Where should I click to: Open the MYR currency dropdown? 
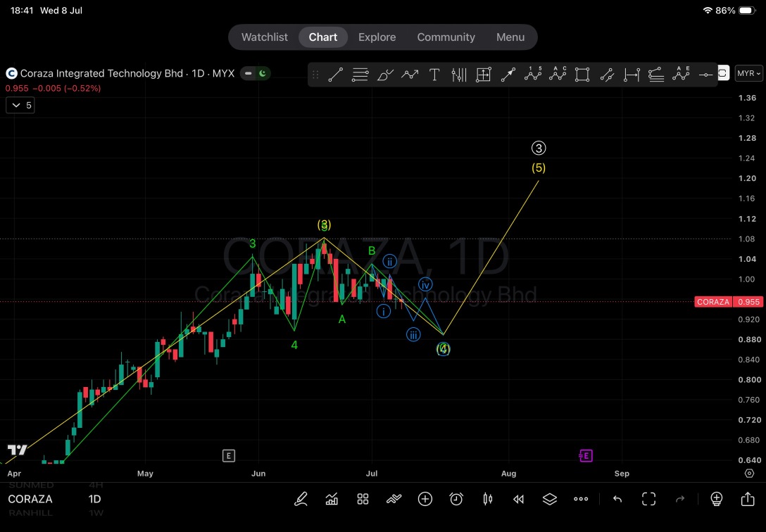(748, 74)
